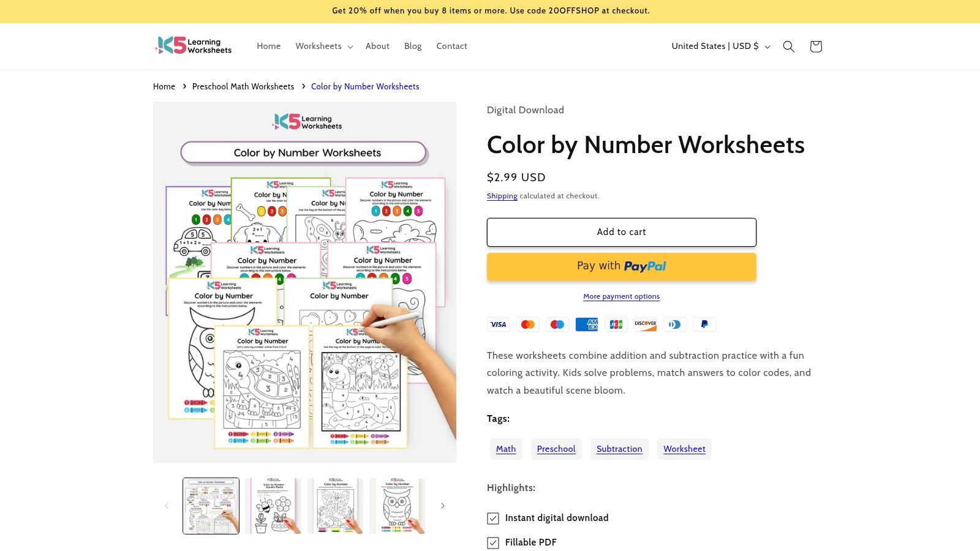
Task: Go to the Contact page
Action: point(451,46)
